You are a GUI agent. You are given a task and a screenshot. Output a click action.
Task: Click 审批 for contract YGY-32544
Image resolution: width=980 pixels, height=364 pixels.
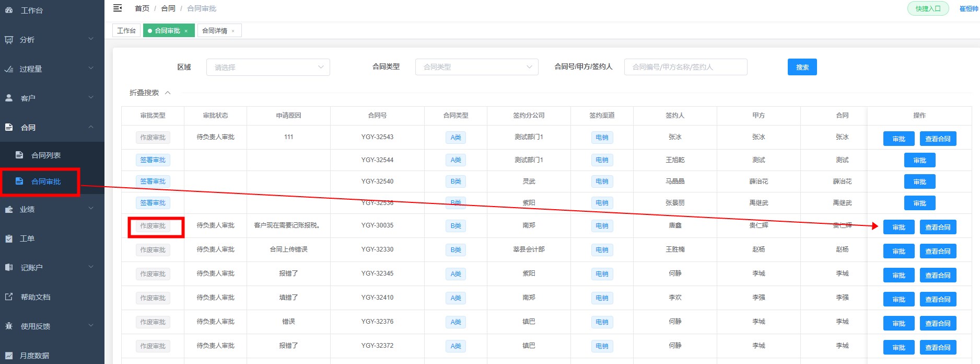919,160
